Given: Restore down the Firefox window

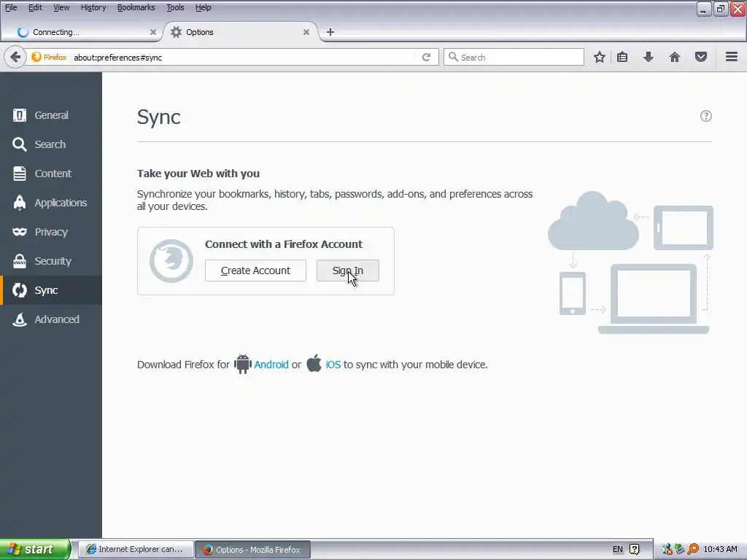Looking at the screenshot, I should click(x=720, y=9).
